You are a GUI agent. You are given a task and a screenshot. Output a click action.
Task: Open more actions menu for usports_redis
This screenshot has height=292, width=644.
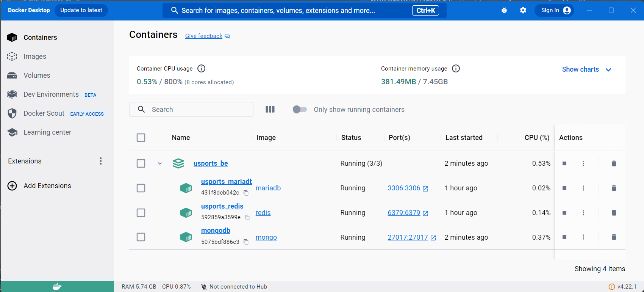(x=583, y=213)
